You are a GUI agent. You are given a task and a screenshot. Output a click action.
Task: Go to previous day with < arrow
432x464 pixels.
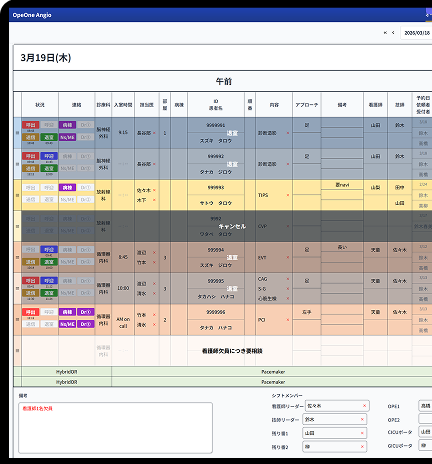pos(393,33)
